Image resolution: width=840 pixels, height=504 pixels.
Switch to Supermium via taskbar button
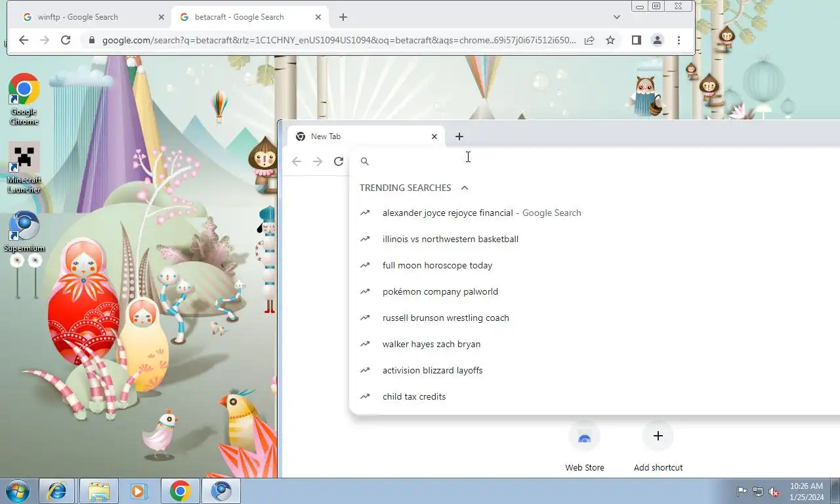pyautogui.click(x=221, y=491)
